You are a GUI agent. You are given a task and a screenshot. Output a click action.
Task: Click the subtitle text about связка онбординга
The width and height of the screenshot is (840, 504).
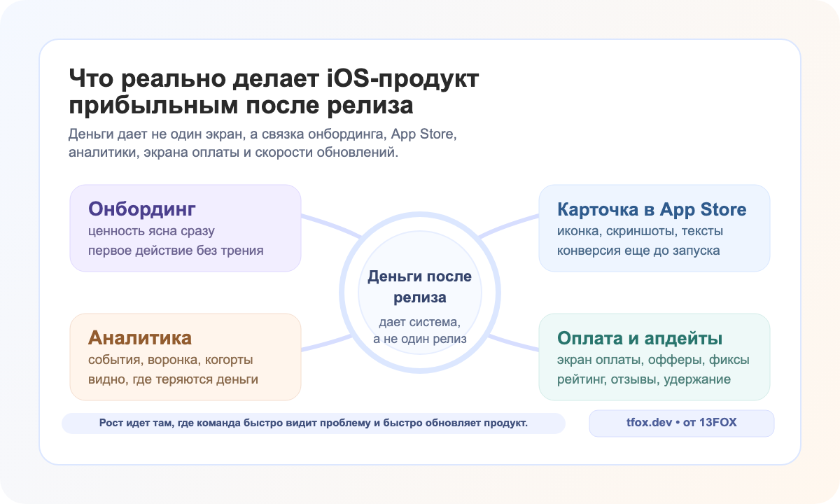point(262,141)
